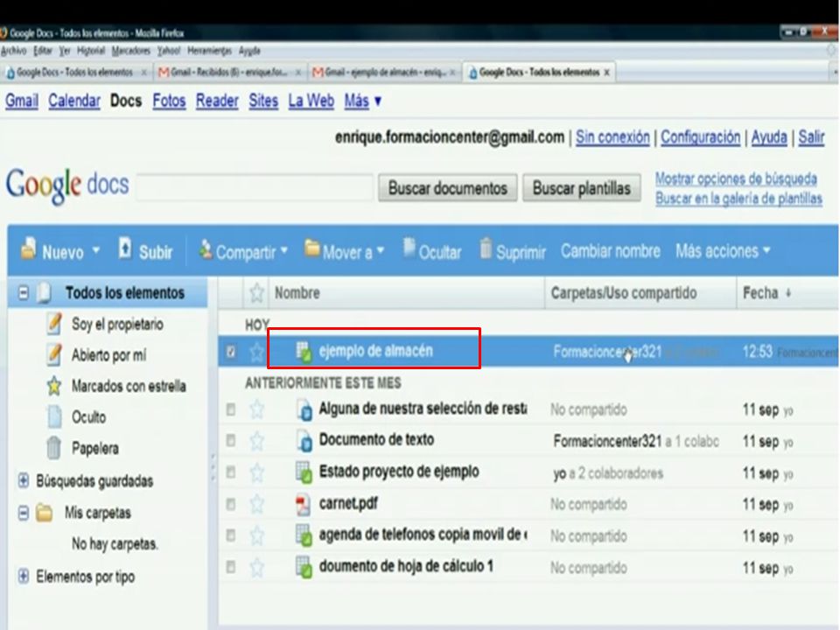Click the 'Buscar documentos' button

[x=448, y=188]
